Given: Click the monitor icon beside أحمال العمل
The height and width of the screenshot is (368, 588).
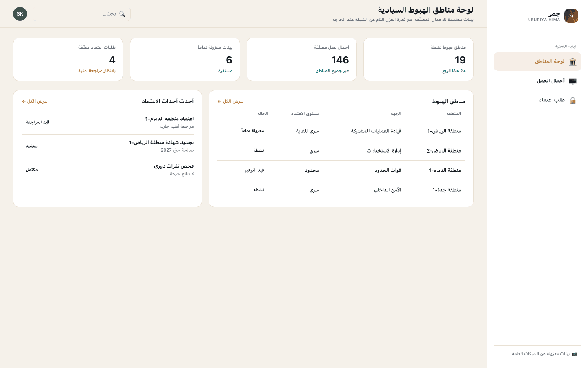Looking at the screenshot, I should pyautogui.click(x=572, y=81).
